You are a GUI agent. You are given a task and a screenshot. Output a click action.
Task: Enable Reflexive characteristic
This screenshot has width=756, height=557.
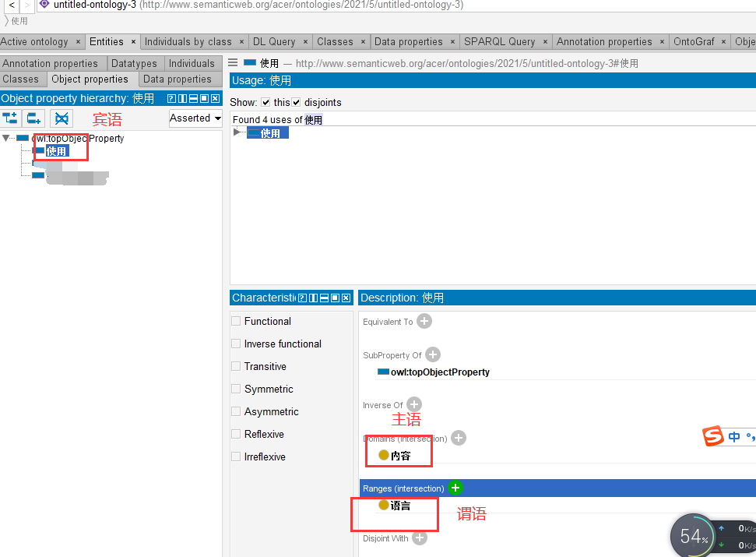click(236, 434)
